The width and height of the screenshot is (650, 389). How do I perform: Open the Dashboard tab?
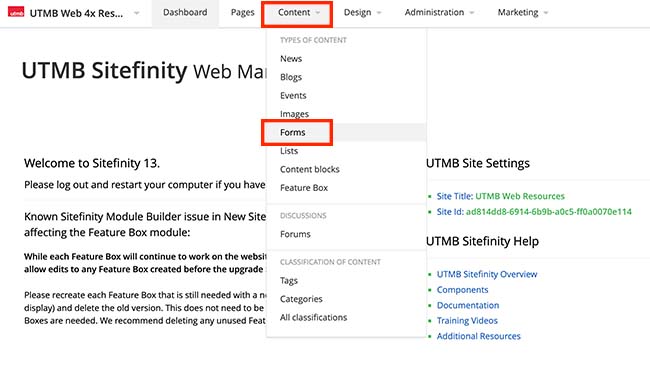(185, 12)
